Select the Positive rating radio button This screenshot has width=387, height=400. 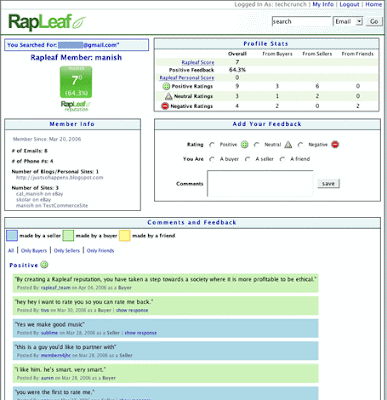click(212, 145)
